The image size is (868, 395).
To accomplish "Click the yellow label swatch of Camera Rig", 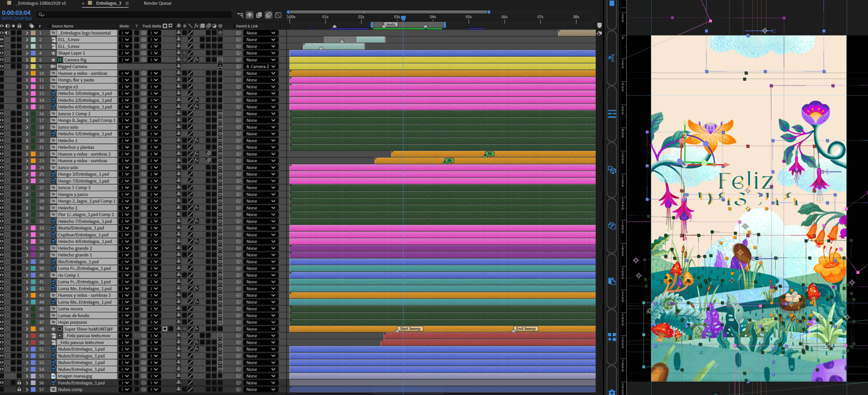I will coord(33,60).
